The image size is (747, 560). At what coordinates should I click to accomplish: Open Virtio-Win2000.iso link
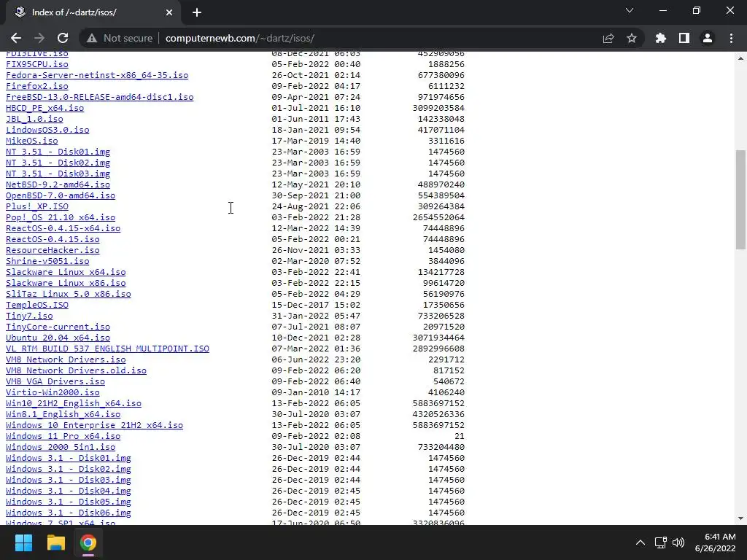[53, 393]
